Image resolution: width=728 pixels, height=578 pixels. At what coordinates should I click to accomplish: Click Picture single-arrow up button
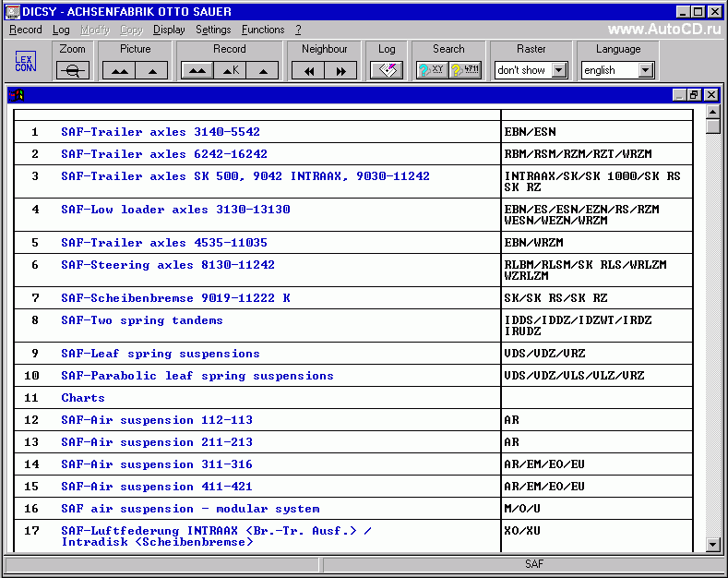[x=152, y=70]
